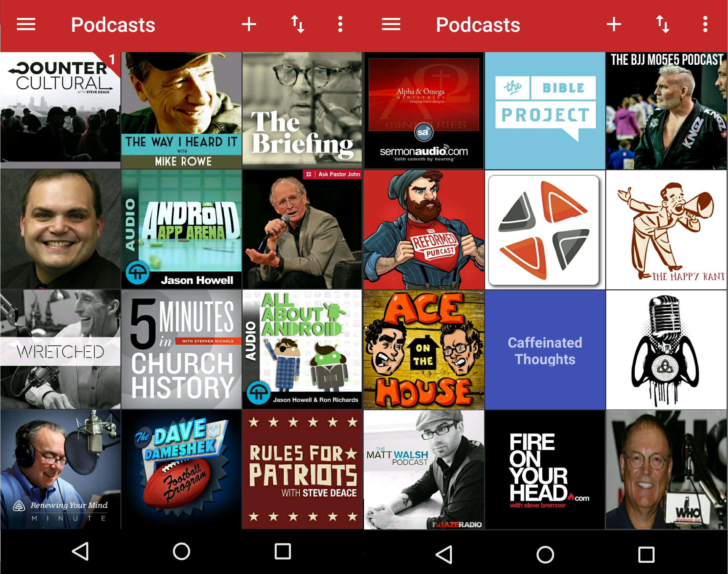Open The Happy Rant podcast
Image resolution: width=728 pixels, height=574 pixels.
coord(666,230)
